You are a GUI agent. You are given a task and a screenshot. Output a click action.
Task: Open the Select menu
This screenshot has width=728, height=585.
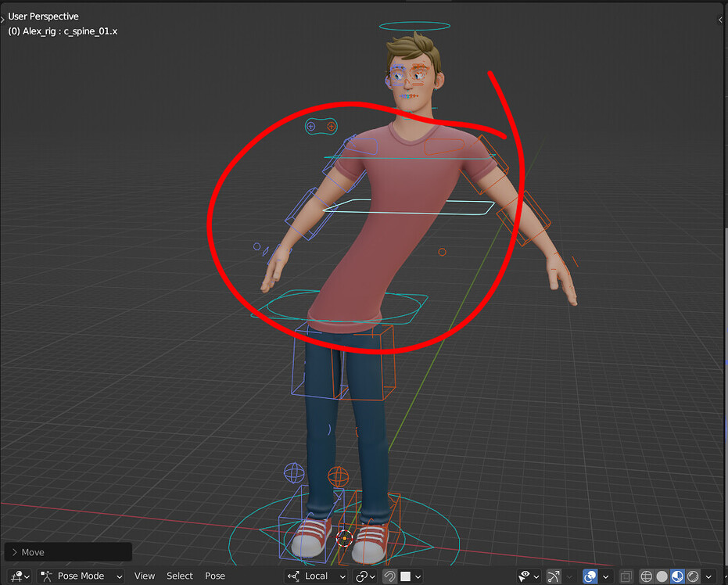(x=180, y=576)
